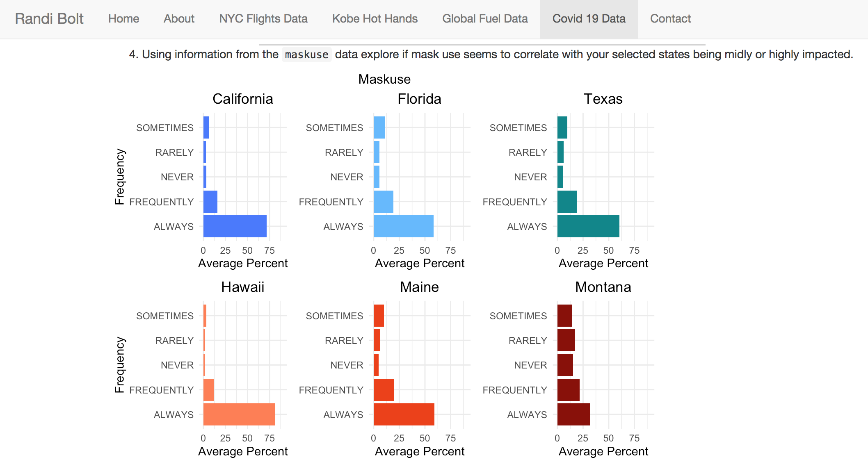Image resolution: width=868 pixels, height=464 pixels.
Task: Click the maskuse code term
Action: [306, 55]
